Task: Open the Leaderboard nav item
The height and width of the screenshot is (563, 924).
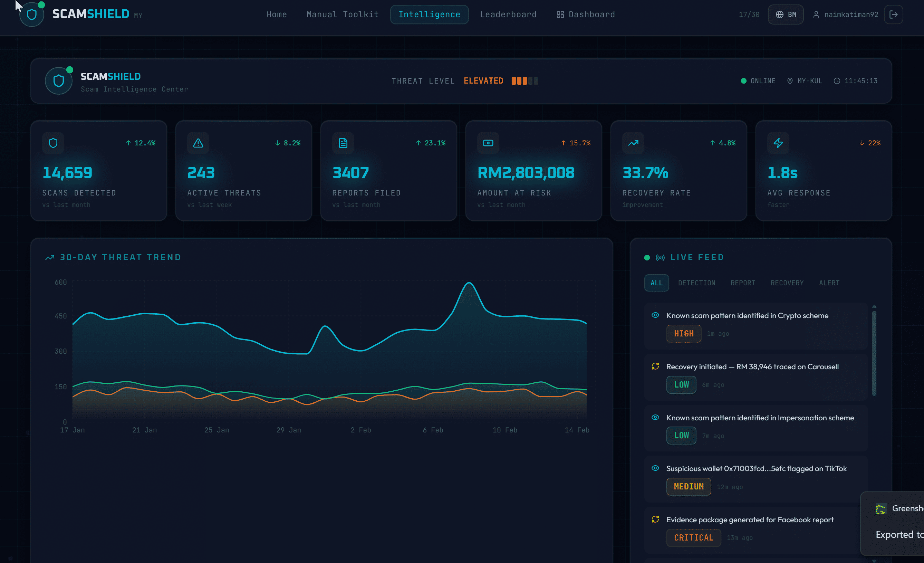Action: pyautogui.click(x=508, y=15)
